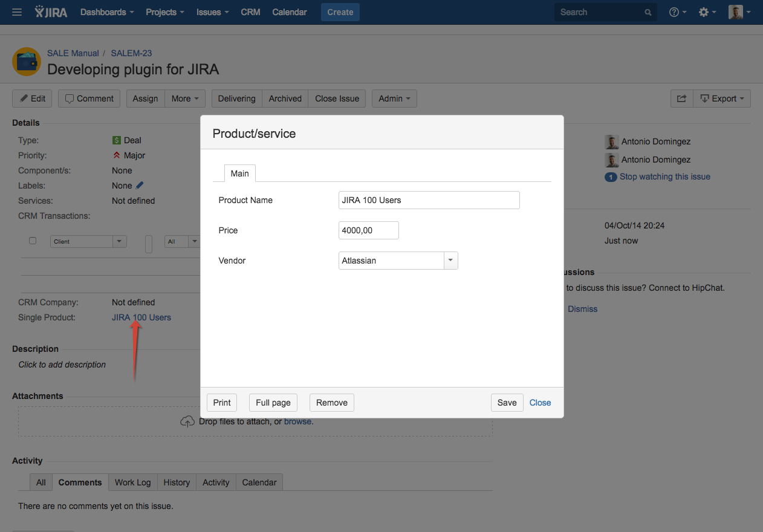Open the settings gear menu
The height and width of the screenshot is (532, 763).
[x=707, y=12]
